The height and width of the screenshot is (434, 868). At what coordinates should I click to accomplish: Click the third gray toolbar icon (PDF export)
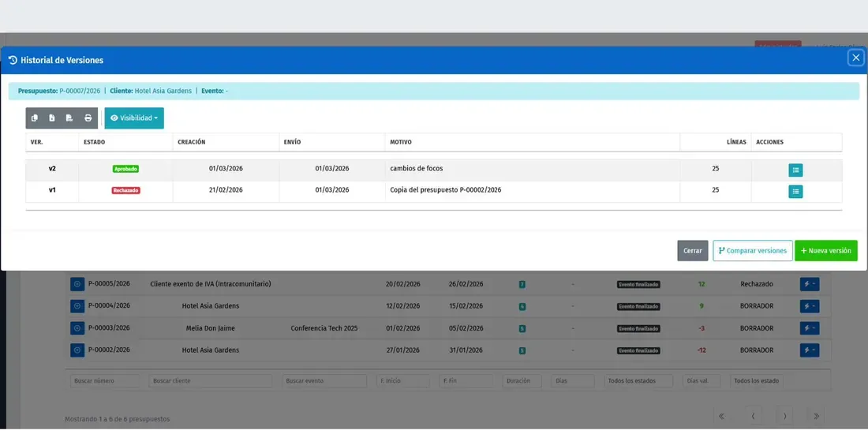point(69,118)
